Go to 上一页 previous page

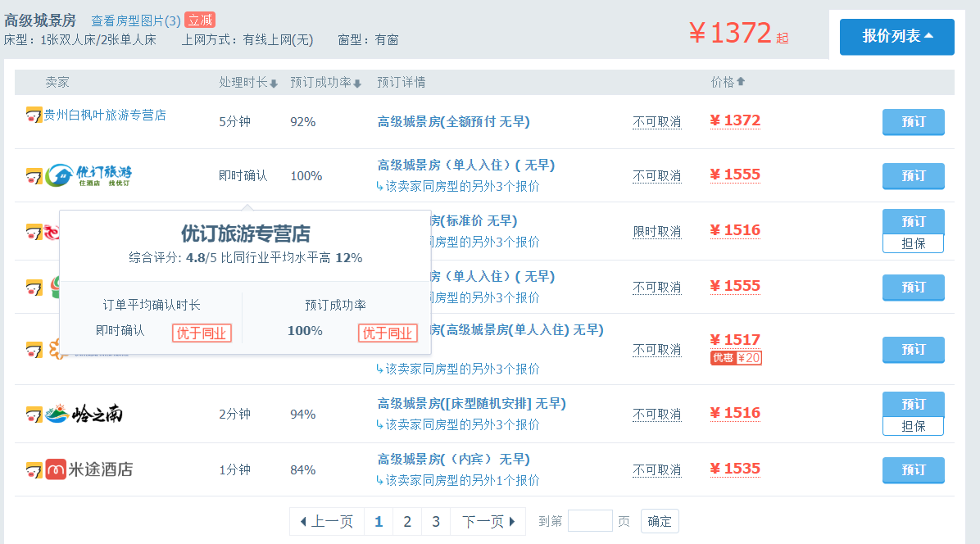[x=327, y=522]
